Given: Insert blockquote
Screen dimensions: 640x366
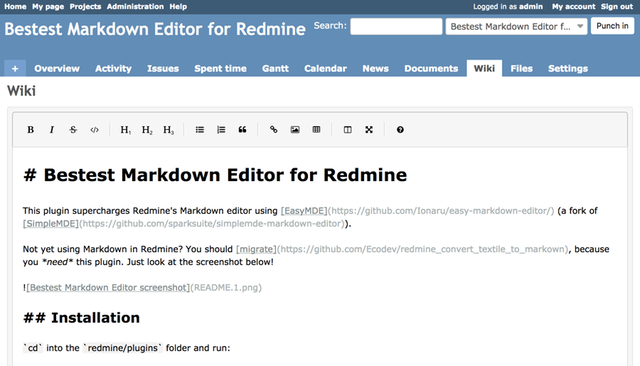Looking at the screenshot, I should tap(242, 130).
